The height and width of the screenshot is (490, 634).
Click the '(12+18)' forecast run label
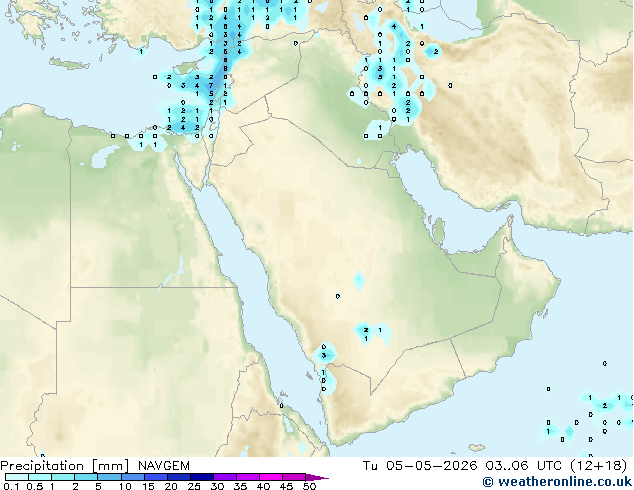pyautogui.click(x=598, y=466)
